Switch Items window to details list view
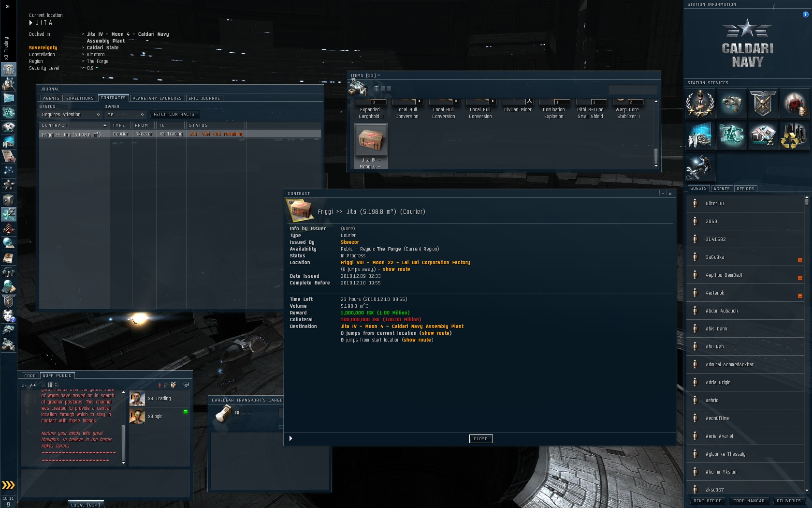Viewport: 812px width, 508px height. click(383, 88)
